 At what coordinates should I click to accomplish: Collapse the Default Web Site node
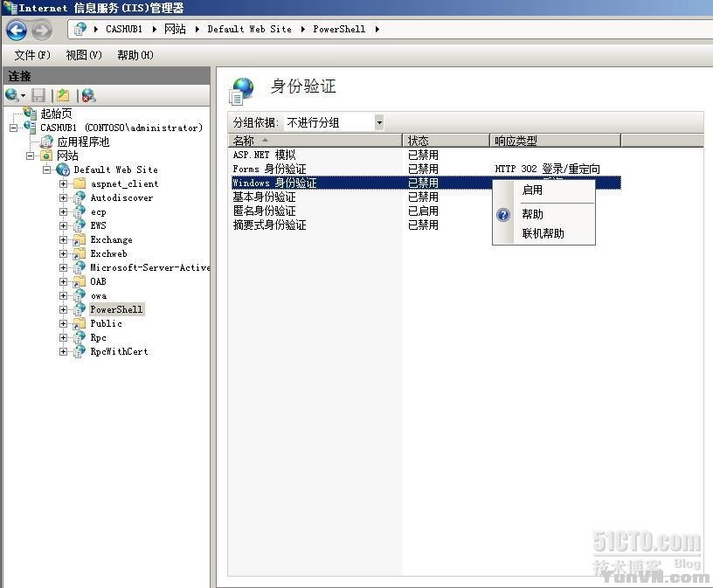(47, 170)
